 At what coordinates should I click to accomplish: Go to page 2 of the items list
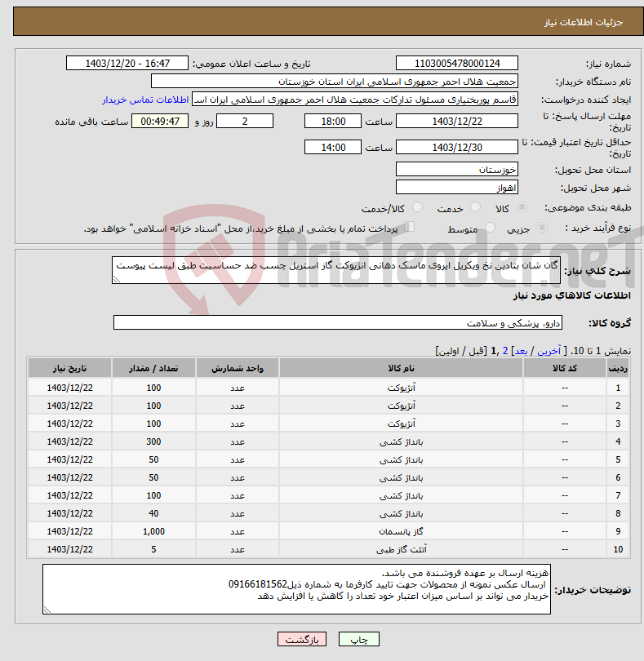coord(505,351)
